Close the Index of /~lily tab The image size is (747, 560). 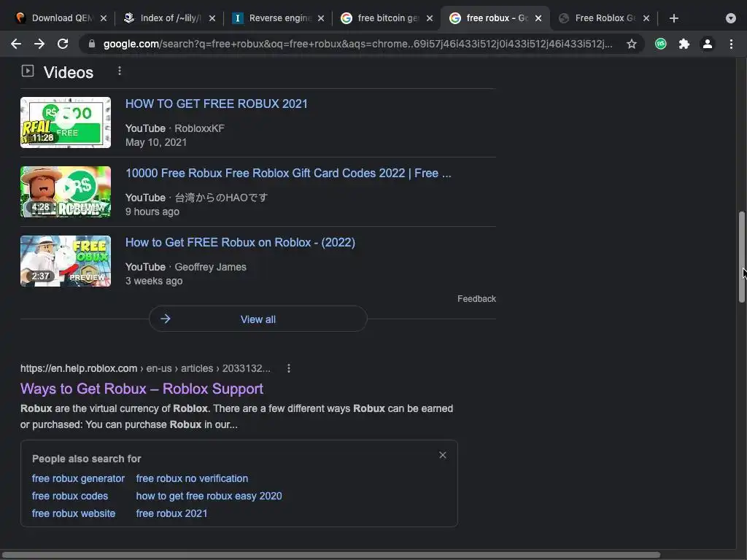coord(212,18)
